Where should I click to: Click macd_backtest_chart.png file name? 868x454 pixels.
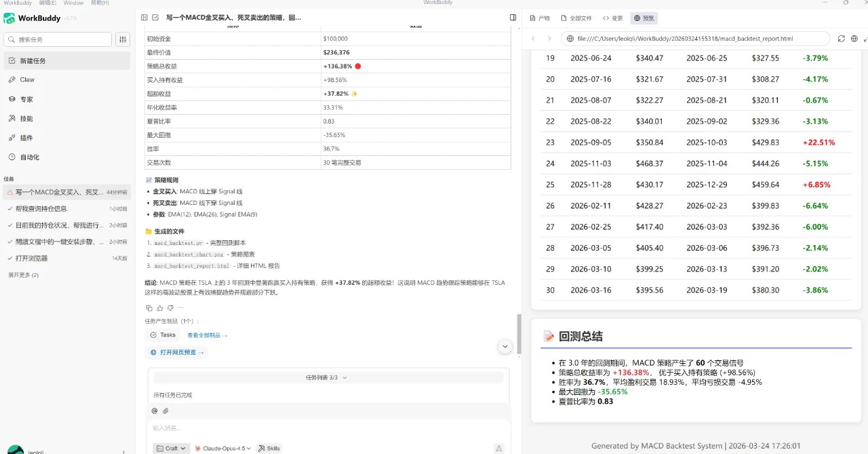click(189, 254)
